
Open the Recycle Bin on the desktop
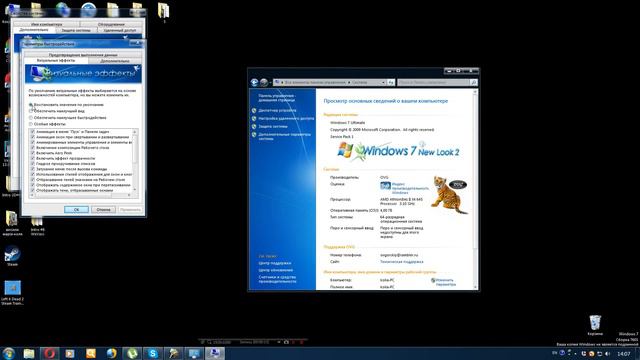point(595,324)
